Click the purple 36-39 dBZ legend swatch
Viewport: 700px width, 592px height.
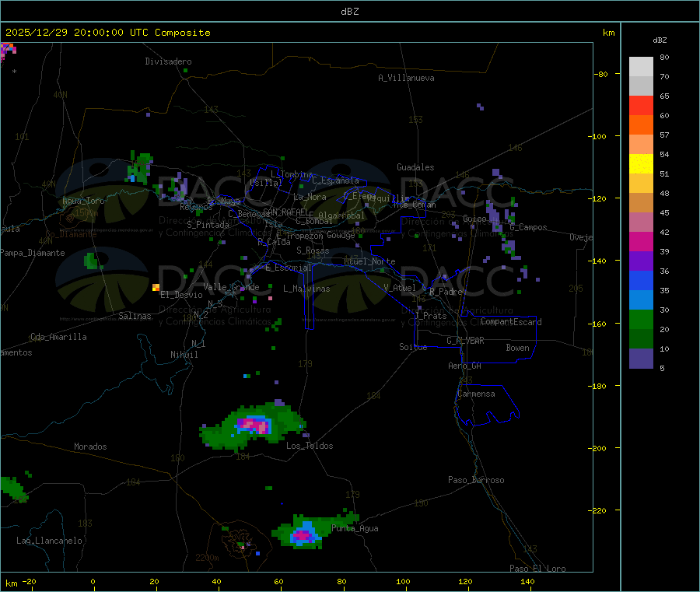coord(641,261)
